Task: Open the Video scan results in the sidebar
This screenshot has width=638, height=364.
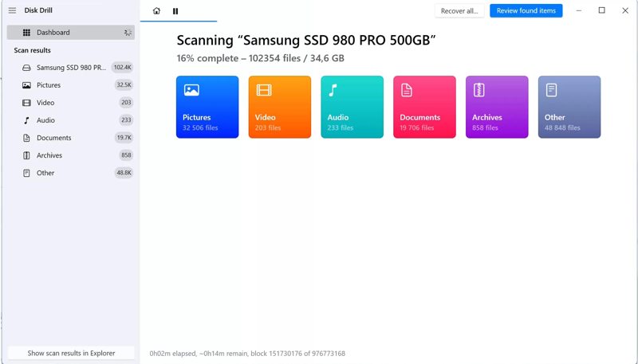Action: point(71,103)
